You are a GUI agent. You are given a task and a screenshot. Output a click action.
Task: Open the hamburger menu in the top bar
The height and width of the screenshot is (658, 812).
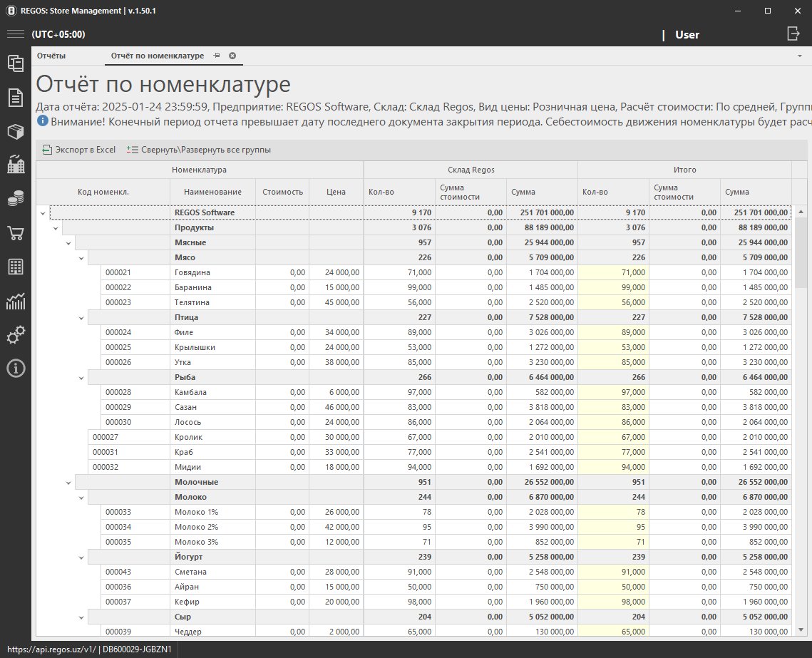click(16, 34)
